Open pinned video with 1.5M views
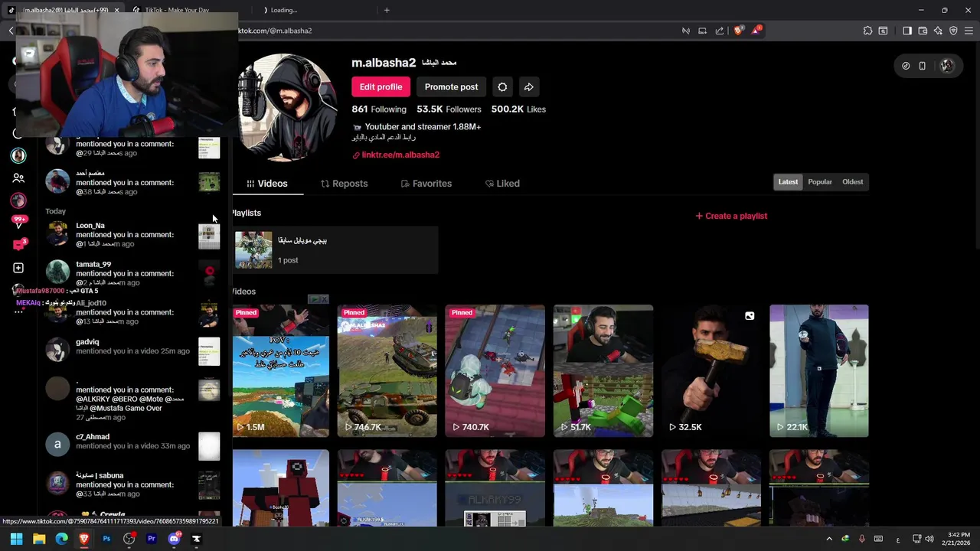Screen dimensions: 980x551 [x=280, y=370]
